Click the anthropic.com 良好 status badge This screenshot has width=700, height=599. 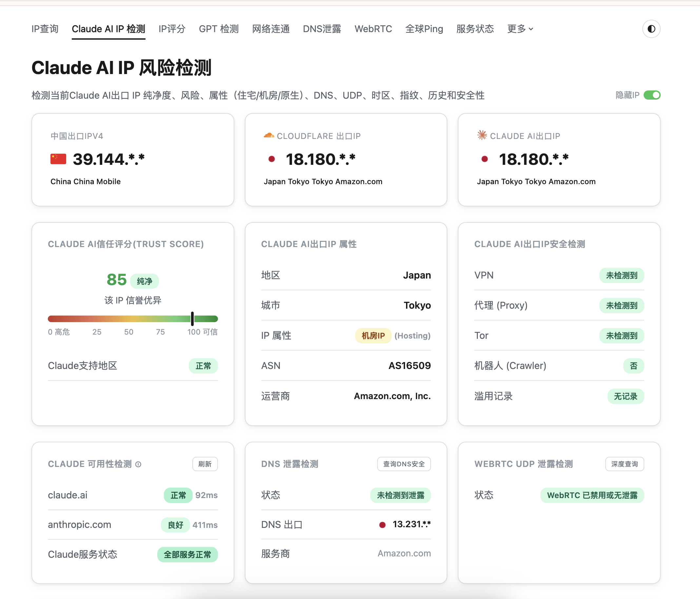(x=175, y=525)
